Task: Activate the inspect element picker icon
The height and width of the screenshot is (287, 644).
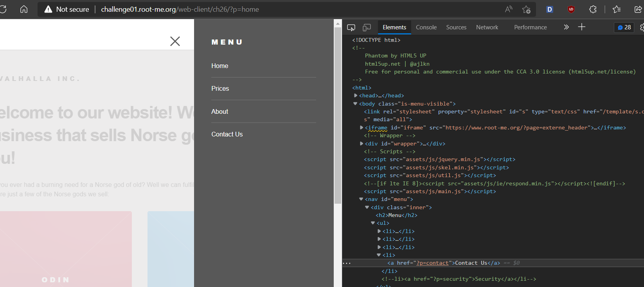Action: (x=351, y=27)
